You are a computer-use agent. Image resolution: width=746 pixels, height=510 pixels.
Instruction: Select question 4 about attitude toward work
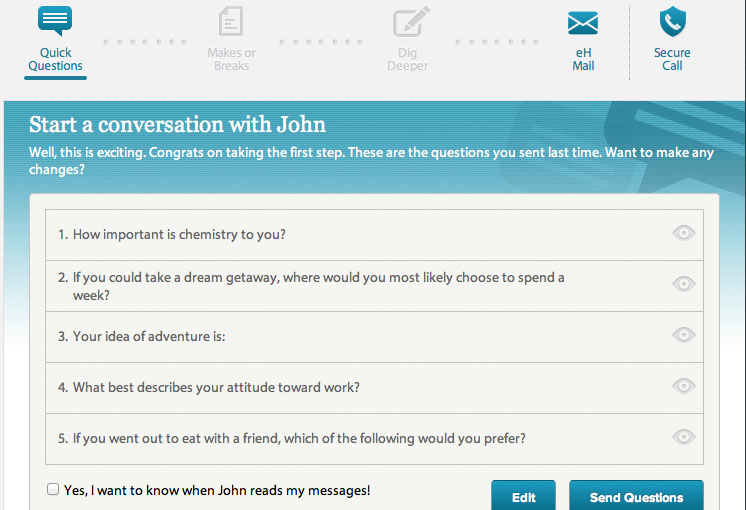216,387
